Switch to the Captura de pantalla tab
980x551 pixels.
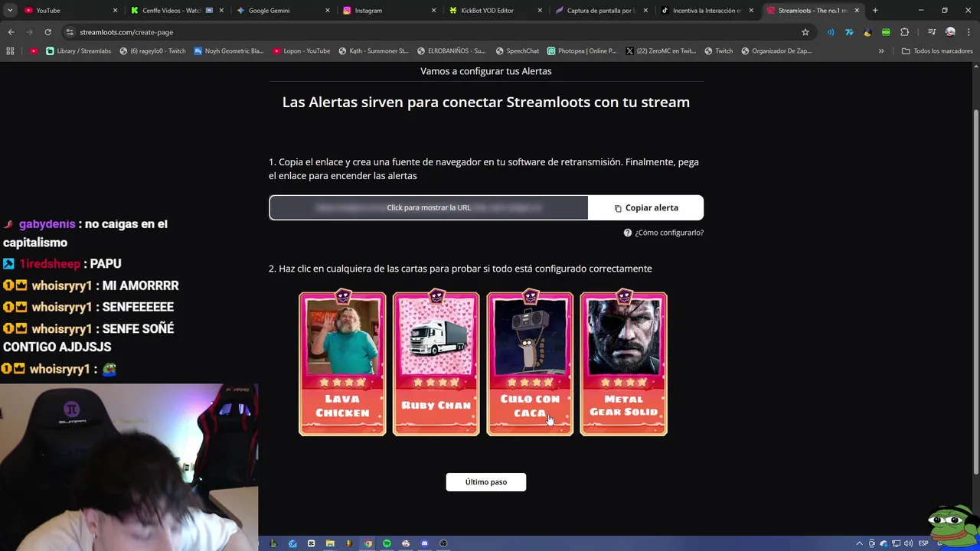(x=600, y=11)
